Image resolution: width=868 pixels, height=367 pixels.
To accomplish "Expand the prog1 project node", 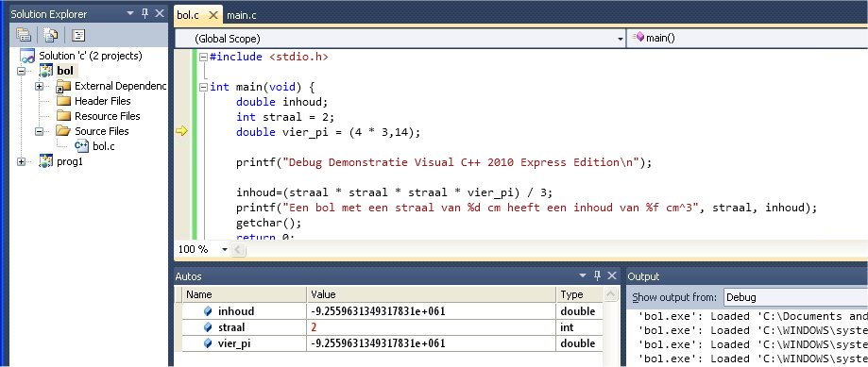I will click(21, 162).
